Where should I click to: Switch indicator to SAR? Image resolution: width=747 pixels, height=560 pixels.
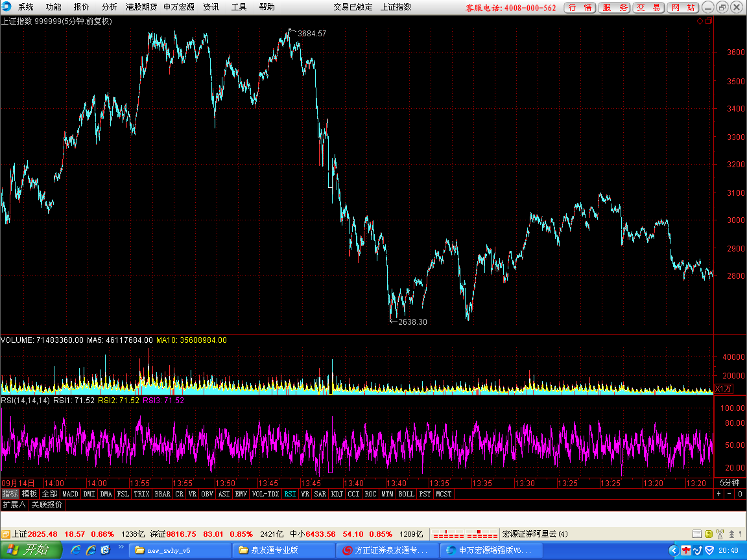click(x=320, y=494)
